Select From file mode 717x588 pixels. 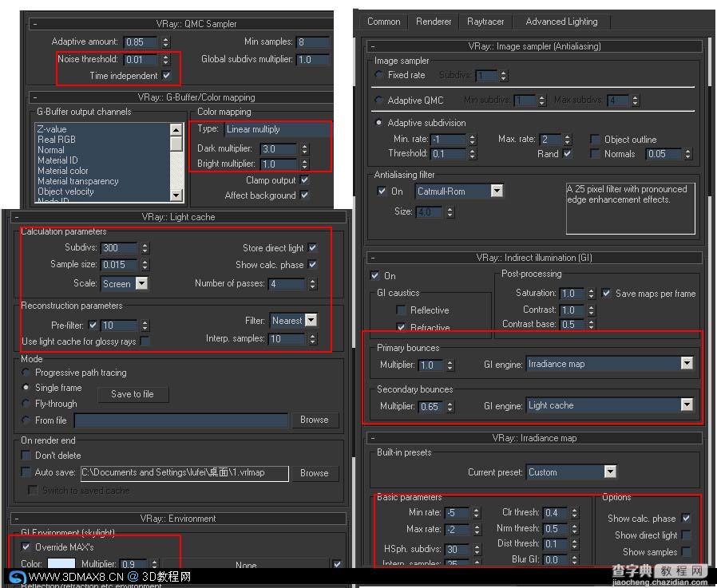(x=26, y=420)
